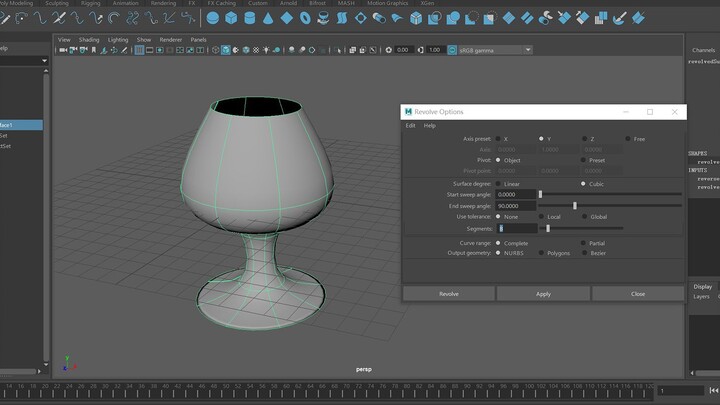Click the current frame field
The image size is (720, 405).
[x=681, y=391]
